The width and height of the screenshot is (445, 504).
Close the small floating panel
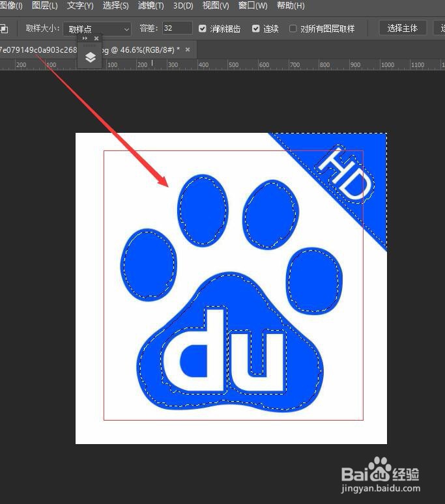tap(96, 38)
